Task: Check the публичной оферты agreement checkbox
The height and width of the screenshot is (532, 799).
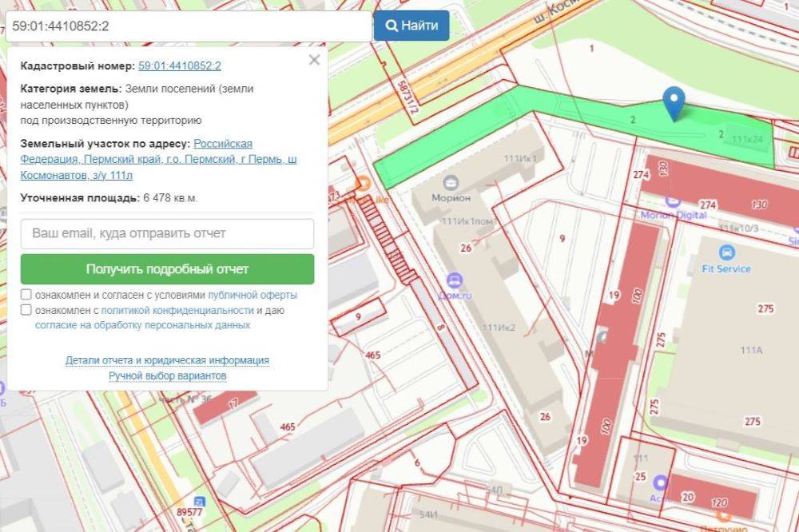Action: 25,294
